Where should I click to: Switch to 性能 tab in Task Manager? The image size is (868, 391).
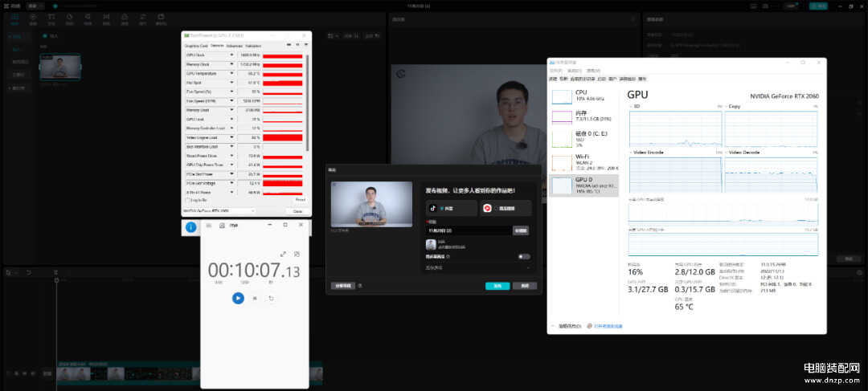(563, 79)
